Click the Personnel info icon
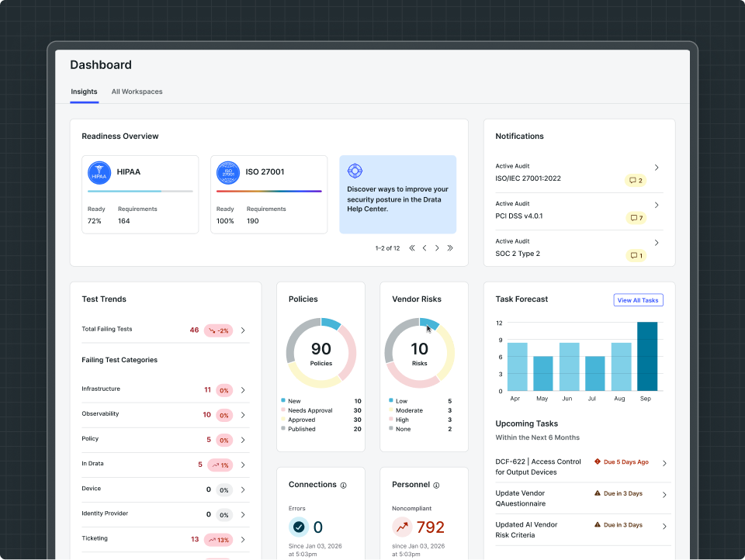 click(x=436, y=486)
